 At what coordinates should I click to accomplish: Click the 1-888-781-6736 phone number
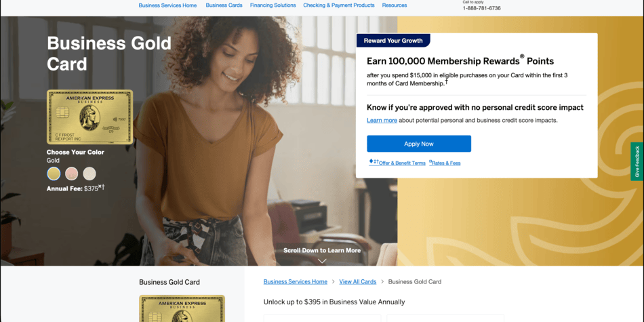tap(482, 8)
